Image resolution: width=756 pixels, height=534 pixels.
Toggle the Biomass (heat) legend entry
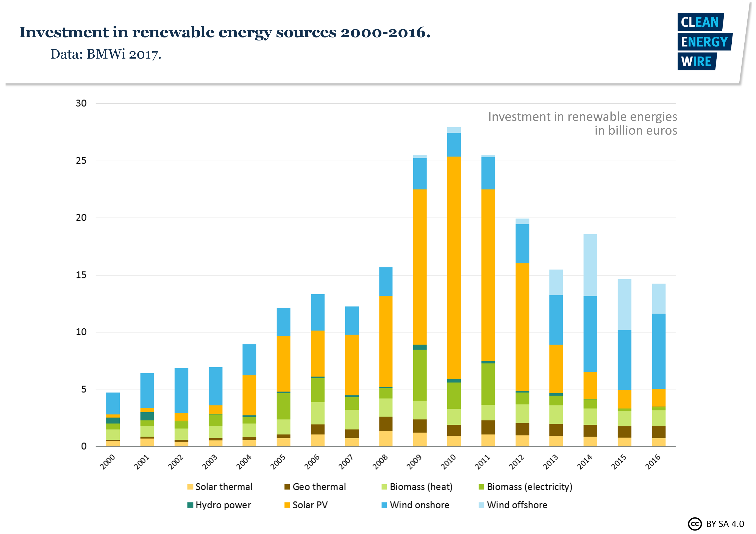(x=418, y=487)
